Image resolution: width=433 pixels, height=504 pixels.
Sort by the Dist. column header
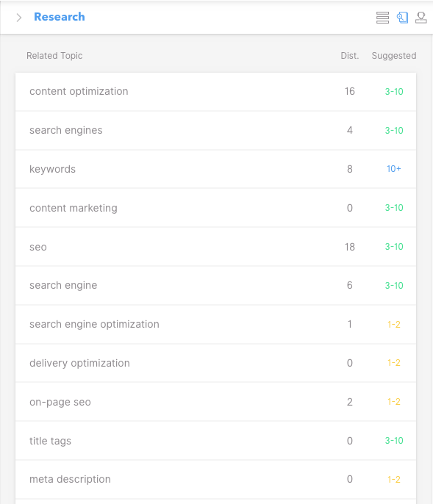pyautogui.click(x=350, y=56)
